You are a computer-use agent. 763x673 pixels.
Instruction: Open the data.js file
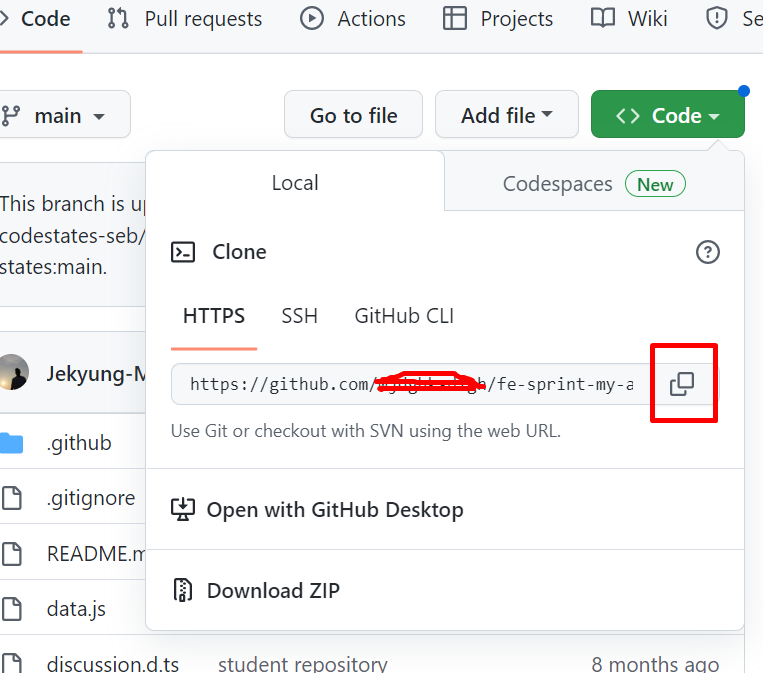(76, 609)
